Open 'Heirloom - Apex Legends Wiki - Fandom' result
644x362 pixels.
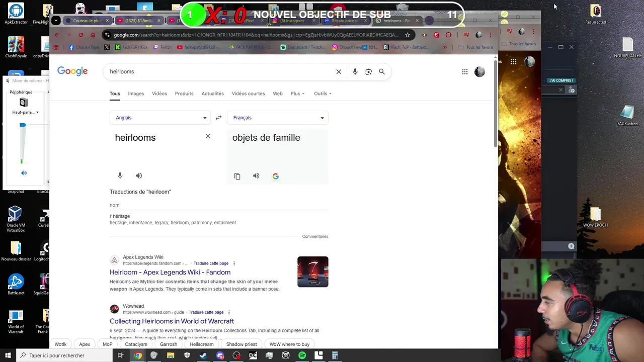pyautogui.click(x=170, y=273)
